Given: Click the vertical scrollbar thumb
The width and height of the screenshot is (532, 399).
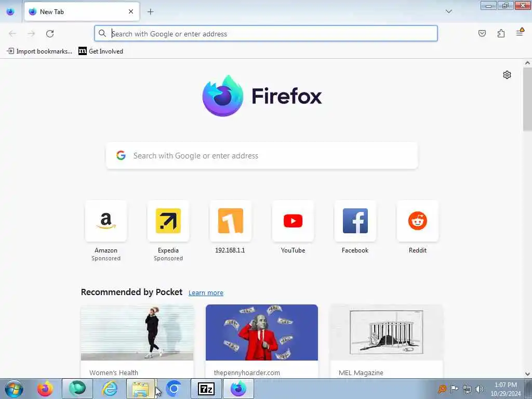Looking at the screenshot, I should (527, 99).
